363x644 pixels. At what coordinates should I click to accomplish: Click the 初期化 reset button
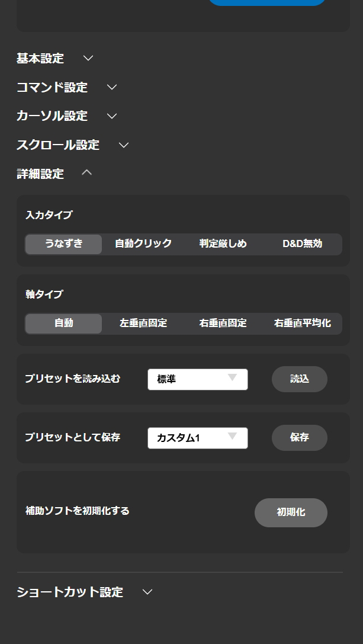click(x=291, y=512)
